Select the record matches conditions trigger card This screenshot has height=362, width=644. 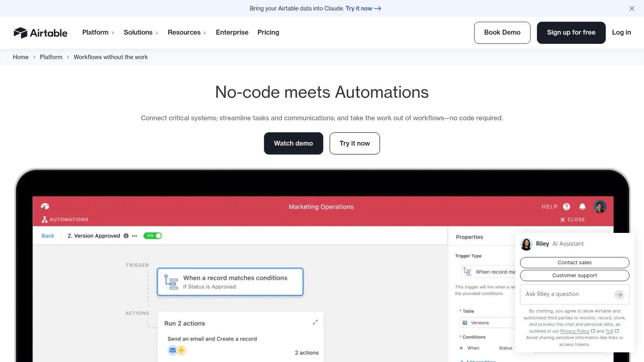[230, 282]
